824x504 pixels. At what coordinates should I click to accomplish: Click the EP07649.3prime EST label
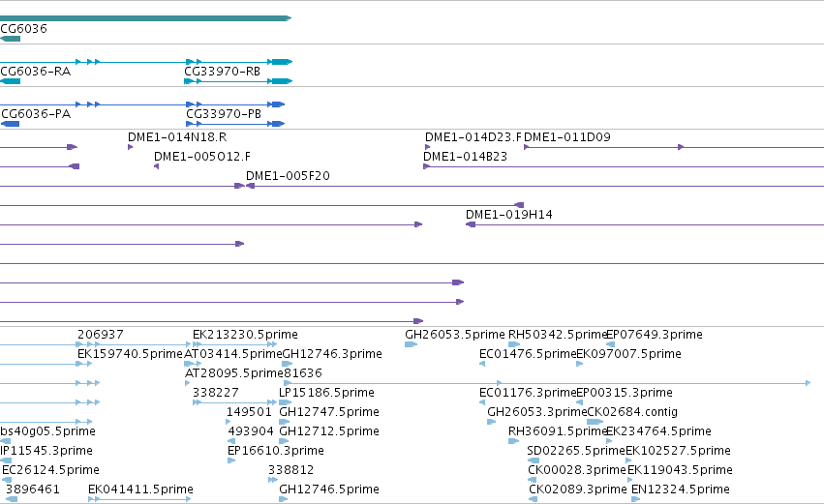coord(655,335)
